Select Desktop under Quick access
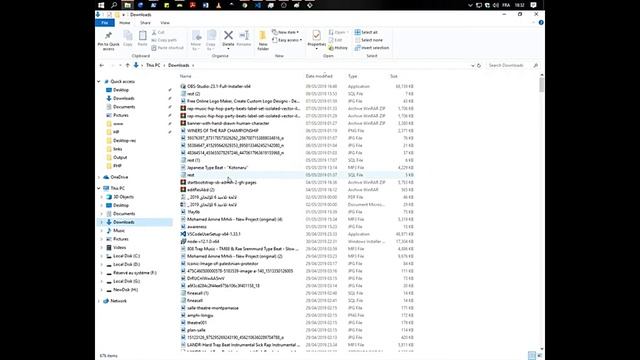The width and height of the screenshot is (640, 360). [x=121, y=90]
